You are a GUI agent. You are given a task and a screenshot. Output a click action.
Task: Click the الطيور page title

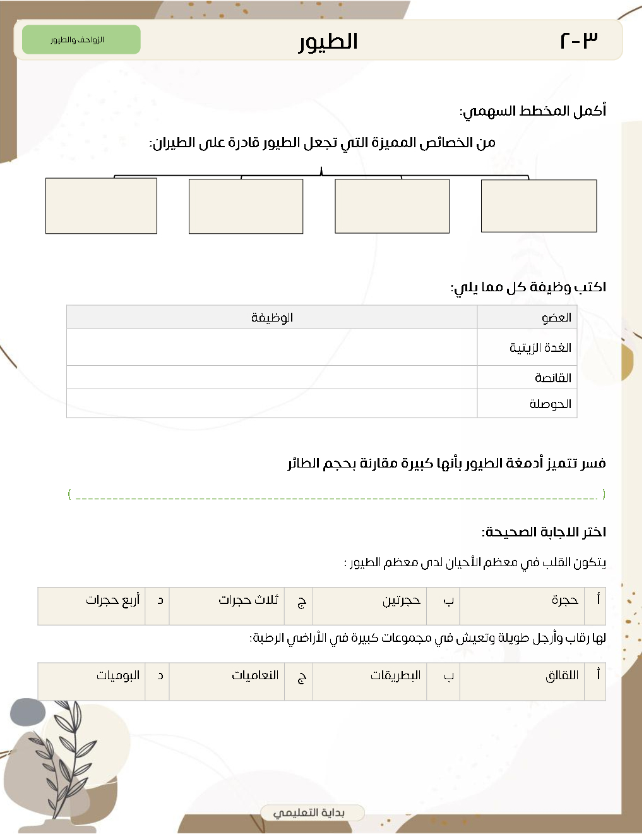(x=328, y=42)
